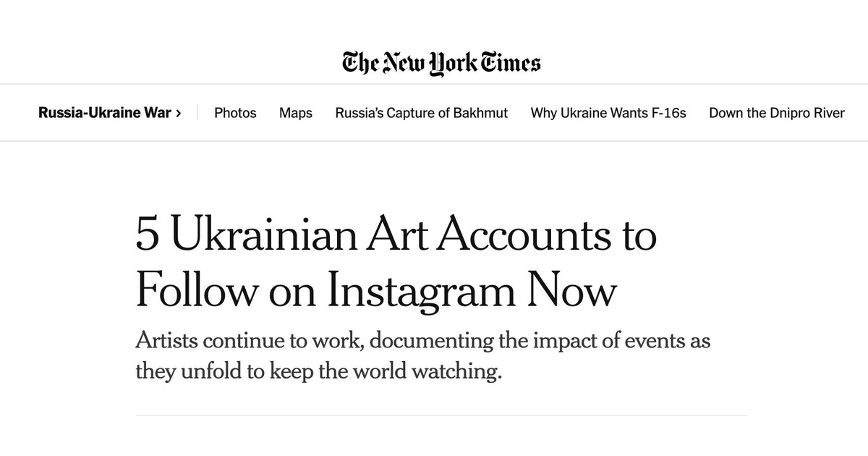Click the vertical divider before Photos
Image resolution: width=868 pixels, height=456 pixels.
[x=197, y=113]
